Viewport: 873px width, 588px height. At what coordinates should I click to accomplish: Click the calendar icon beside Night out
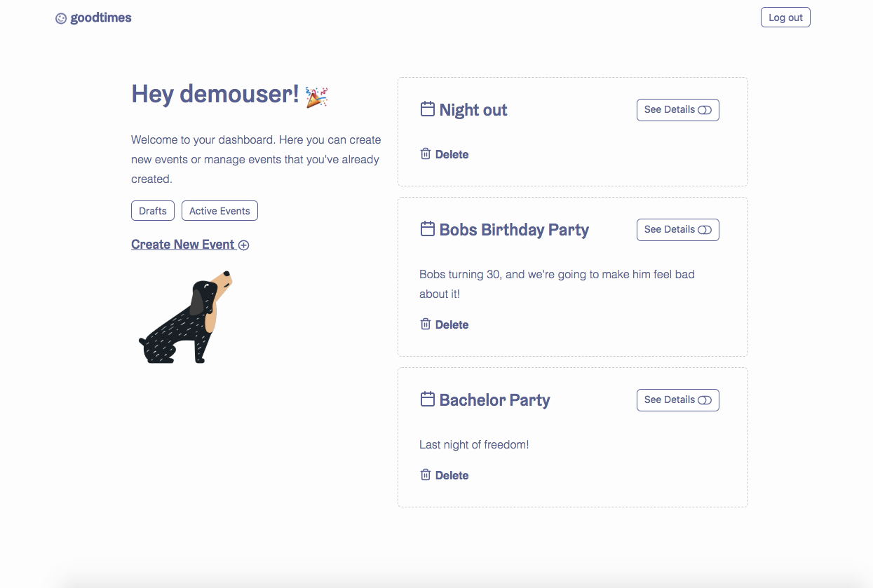[x=427, y=109]
